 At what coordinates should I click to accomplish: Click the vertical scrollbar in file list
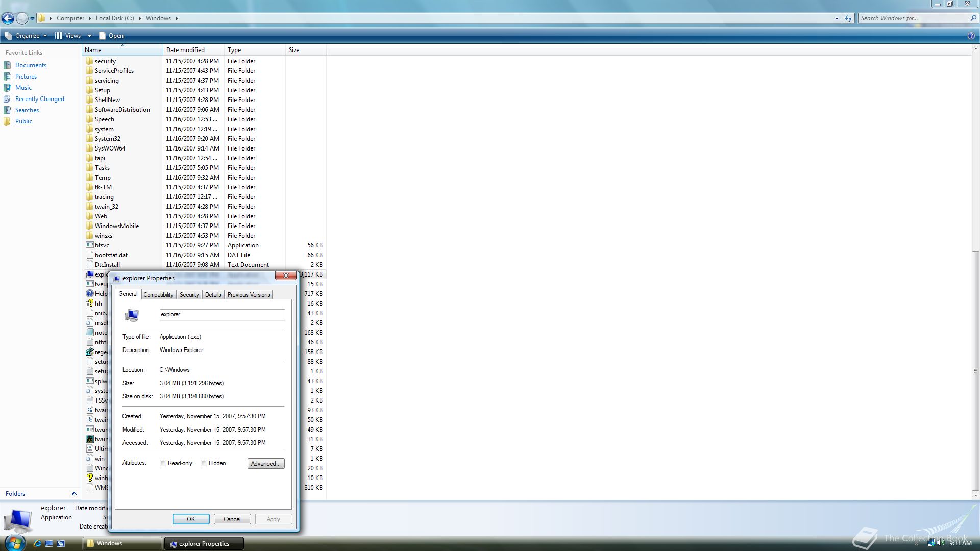pos(975,370)
